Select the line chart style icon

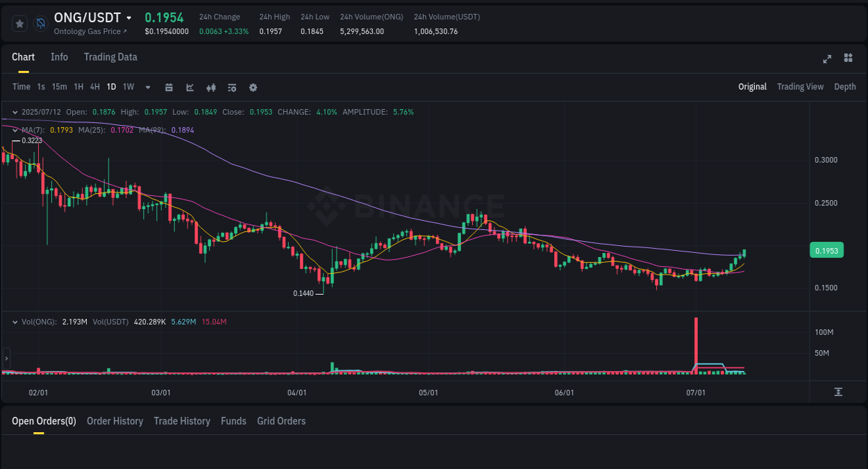pyautogui.click(x=190, y=87)
